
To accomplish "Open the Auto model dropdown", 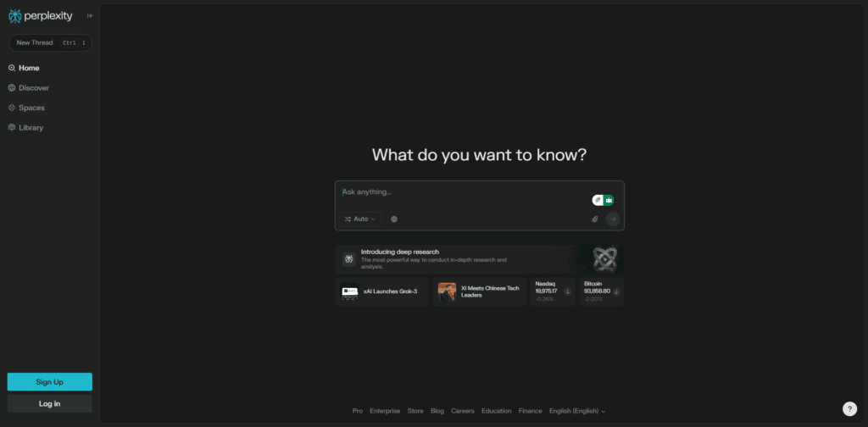I will pos(360,219).
